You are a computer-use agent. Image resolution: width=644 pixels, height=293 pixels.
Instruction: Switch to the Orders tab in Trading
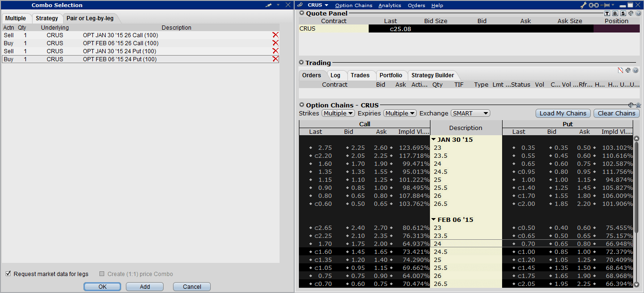click(x=312, y=75)
